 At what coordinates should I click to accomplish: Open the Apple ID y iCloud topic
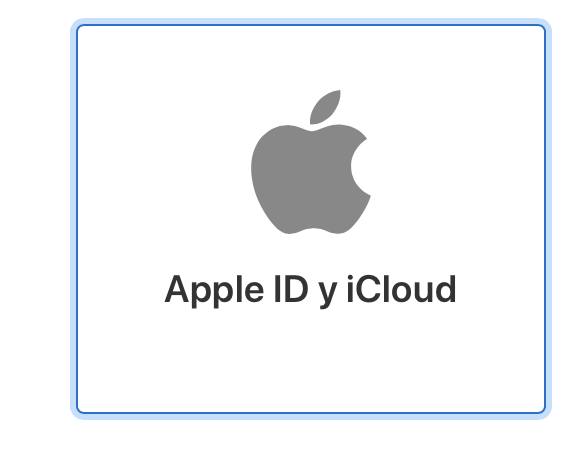[x=311, y=219]
